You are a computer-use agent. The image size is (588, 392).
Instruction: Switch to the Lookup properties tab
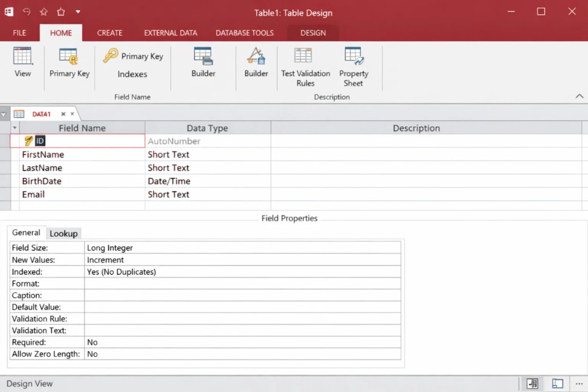coord(64,233)
